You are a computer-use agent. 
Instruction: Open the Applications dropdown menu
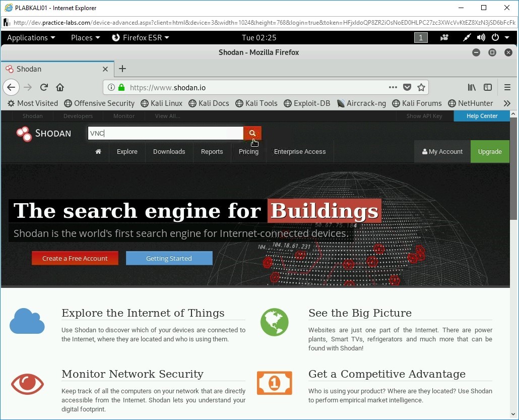coord(31,37)
